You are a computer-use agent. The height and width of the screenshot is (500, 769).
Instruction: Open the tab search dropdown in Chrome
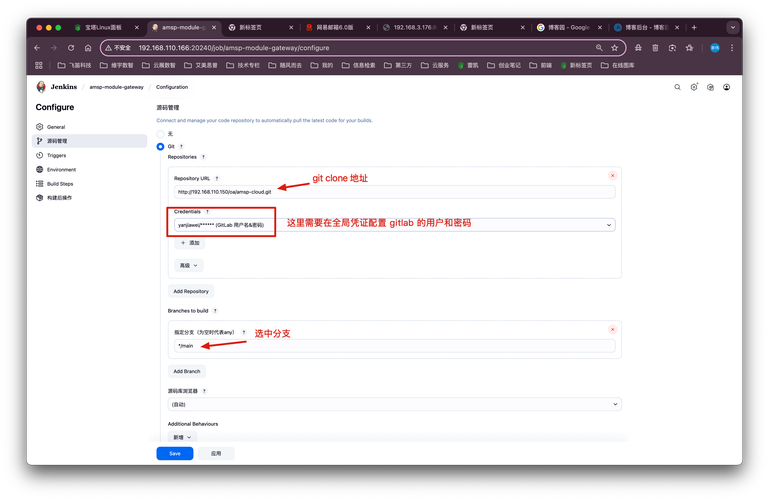click(733, 27)
